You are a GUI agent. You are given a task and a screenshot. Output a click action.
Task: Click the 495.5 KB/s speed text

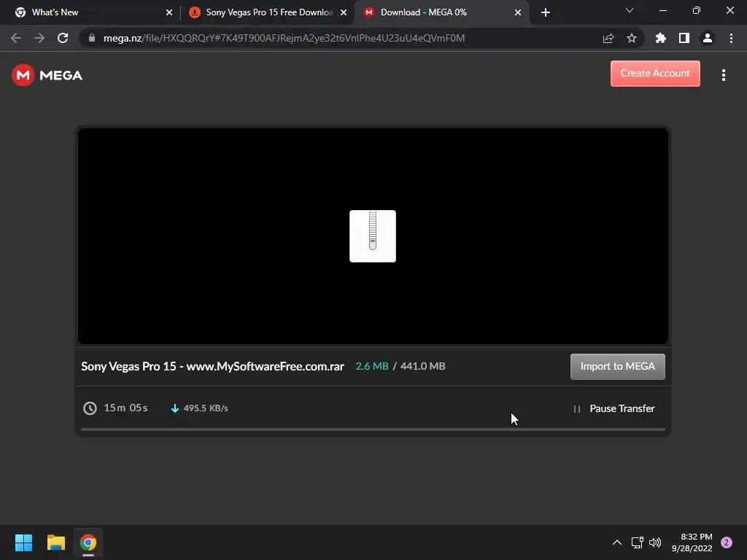click(206, 408)
